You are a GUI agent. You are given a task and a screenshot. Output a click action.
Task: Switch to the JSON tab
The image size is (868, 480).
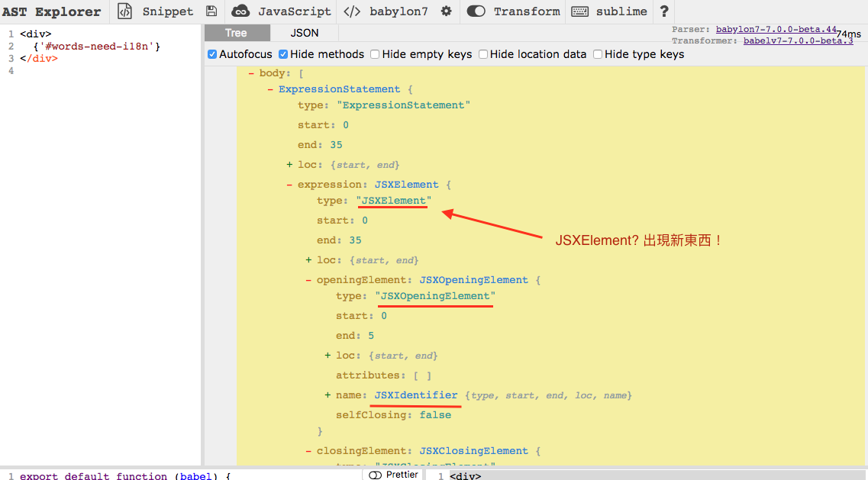pyautogui.click(x=305, y=34)
